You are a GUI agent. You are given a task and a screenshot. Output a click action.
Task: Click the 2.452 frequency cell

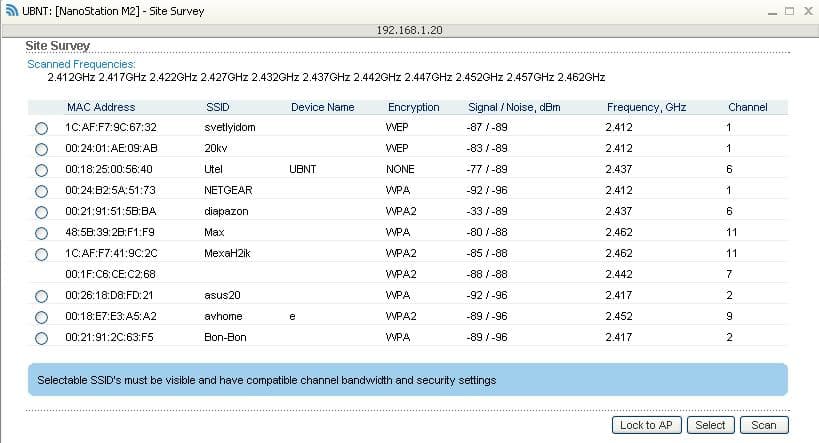click(x=619, y=316)
